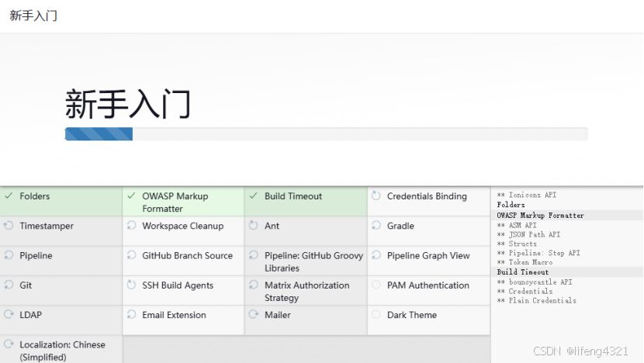Click 'OWASP Markup Formatter' in install log
This screenshot has width=644, height=363.
coord(540,215)
